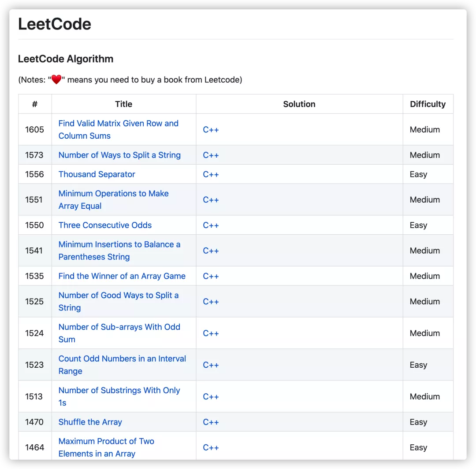Select Minimum Operations to Make Array Equal link
Screen dimensions: 476x469
coord(113,194)
